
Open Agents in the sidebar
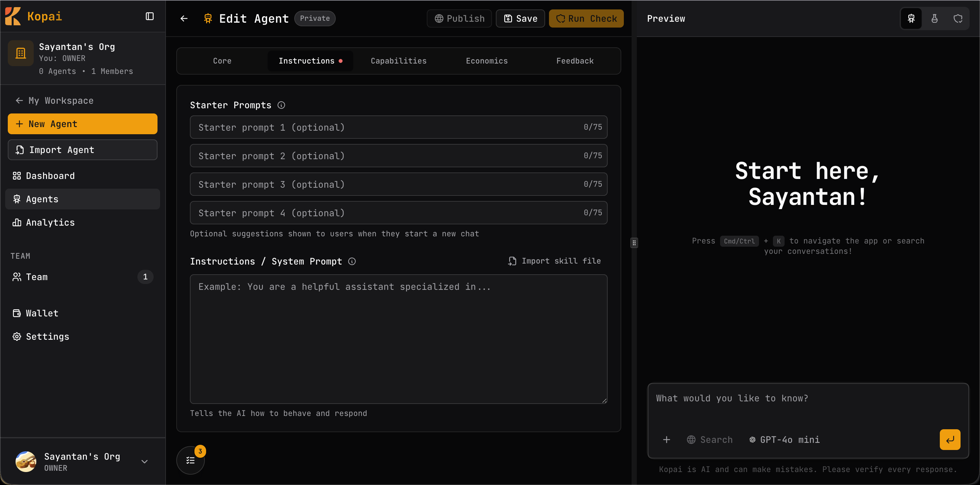(83, 199)
